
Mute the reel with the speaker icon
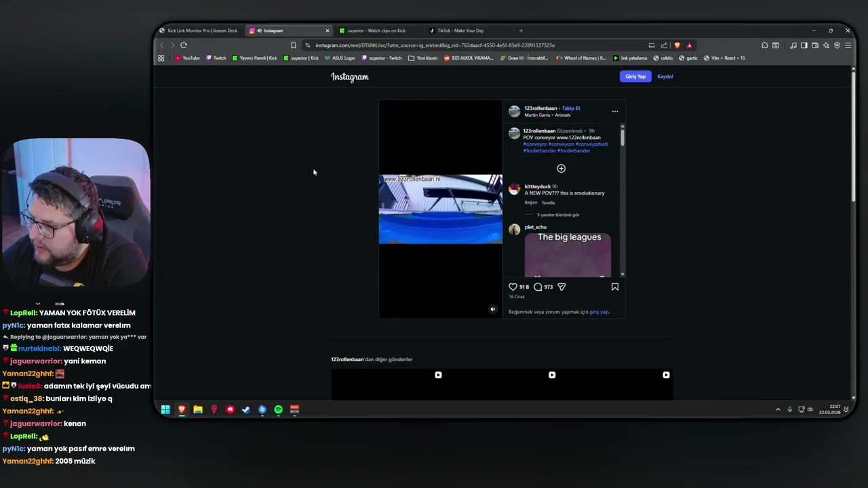(x=493, y=309)
